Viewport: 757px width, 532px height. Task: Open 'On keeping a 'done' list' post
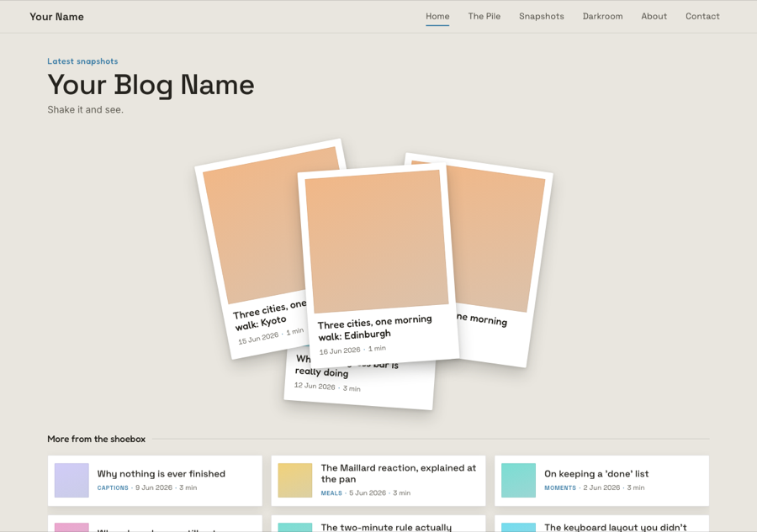(596, 474)
